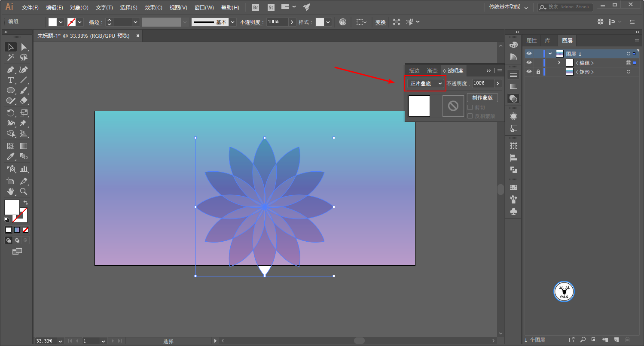
Task: Select the Scale tool
Action: [24, 113]
